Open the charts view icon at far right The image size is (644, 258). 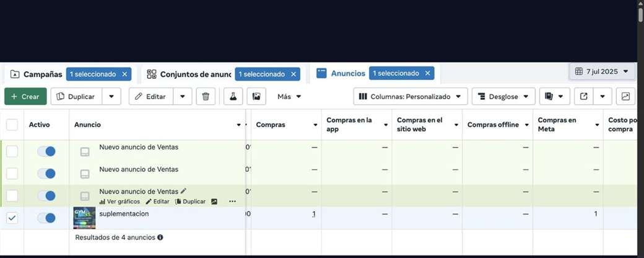coord(625,96)
